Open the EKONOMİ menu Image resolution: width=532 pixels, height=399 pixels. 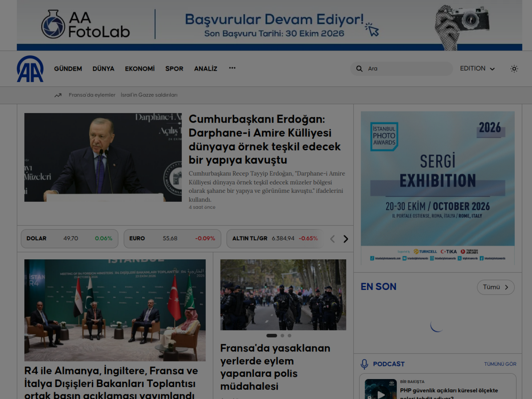(140, 69)
